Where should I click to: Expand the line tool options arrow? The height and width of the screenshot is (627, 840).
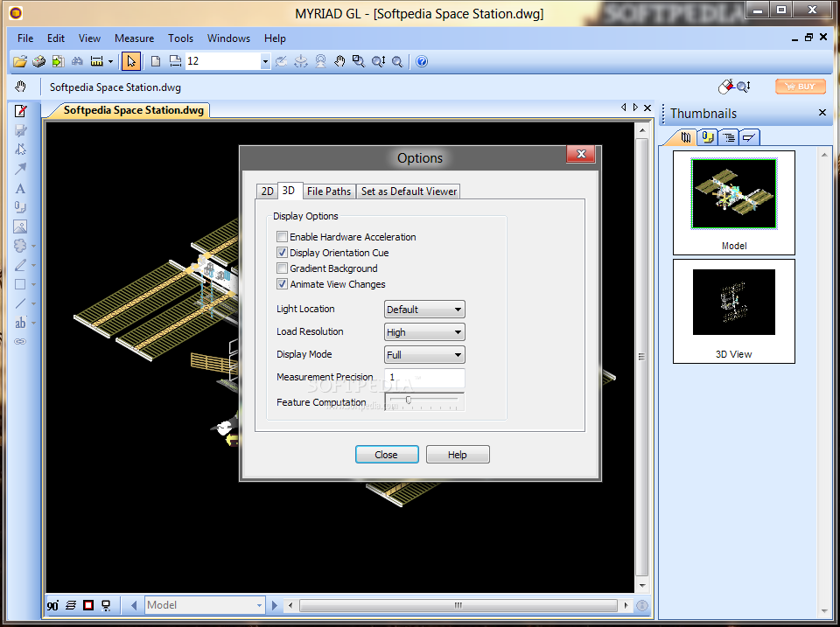(34, 304)
